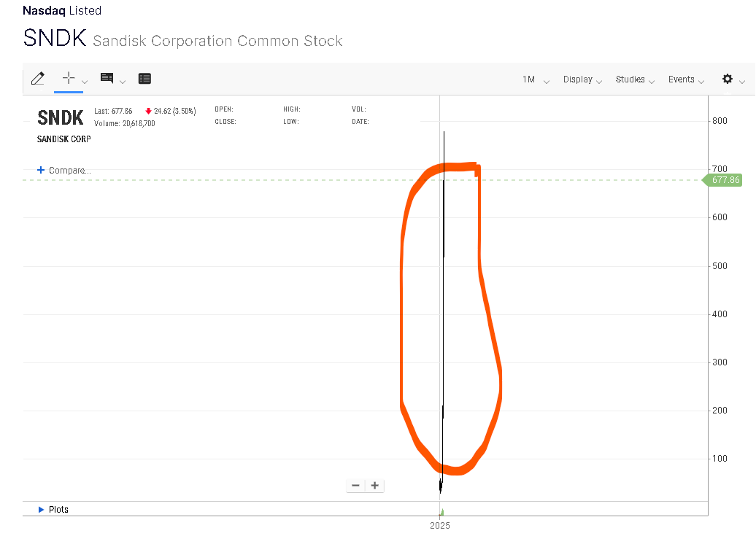Expand the settings gear dropdown arrow
This screenshot has width=756, height=544.
(x=742, y=82)
